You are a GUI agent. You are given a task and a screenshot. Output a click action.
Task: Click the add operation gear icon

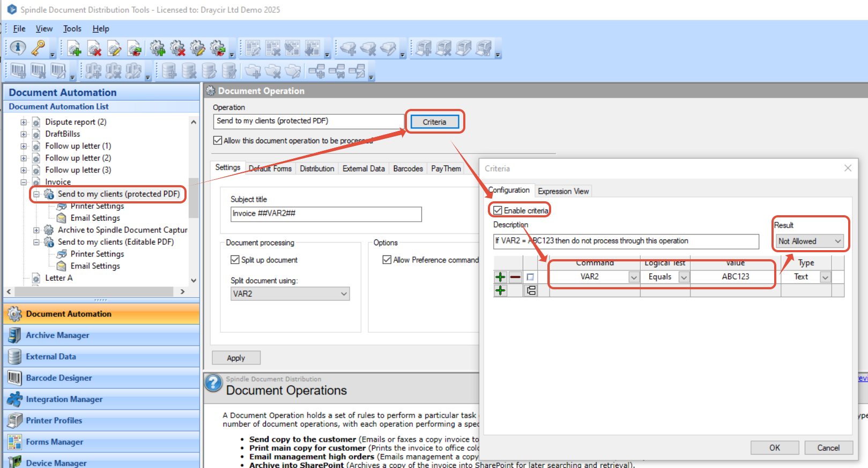[x=158, y=49]
